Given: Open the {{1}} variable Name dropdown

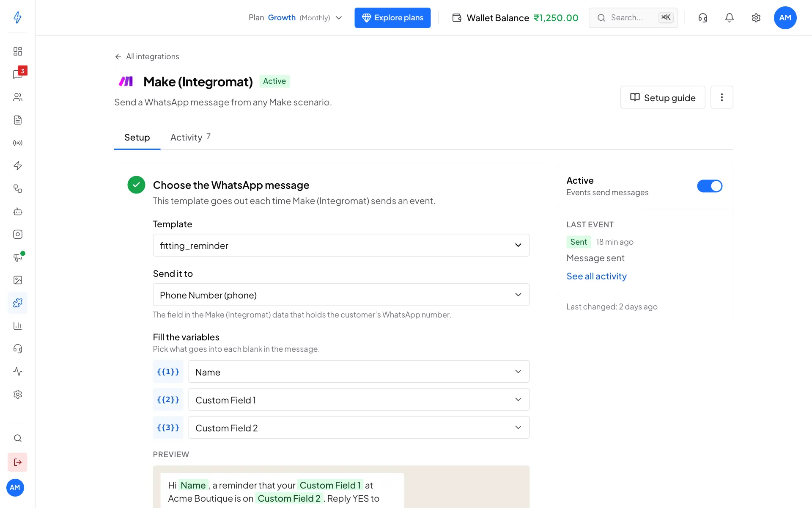Looking at the screenshot, I should click(x=359, y=372).
